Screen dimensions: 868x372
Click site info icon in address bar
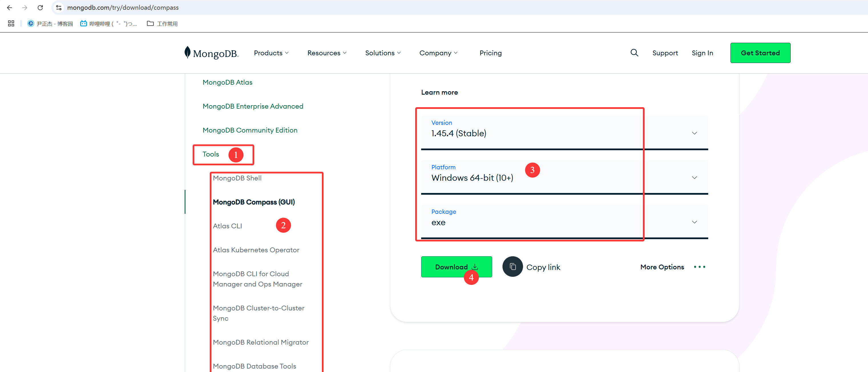coord(58,7)
